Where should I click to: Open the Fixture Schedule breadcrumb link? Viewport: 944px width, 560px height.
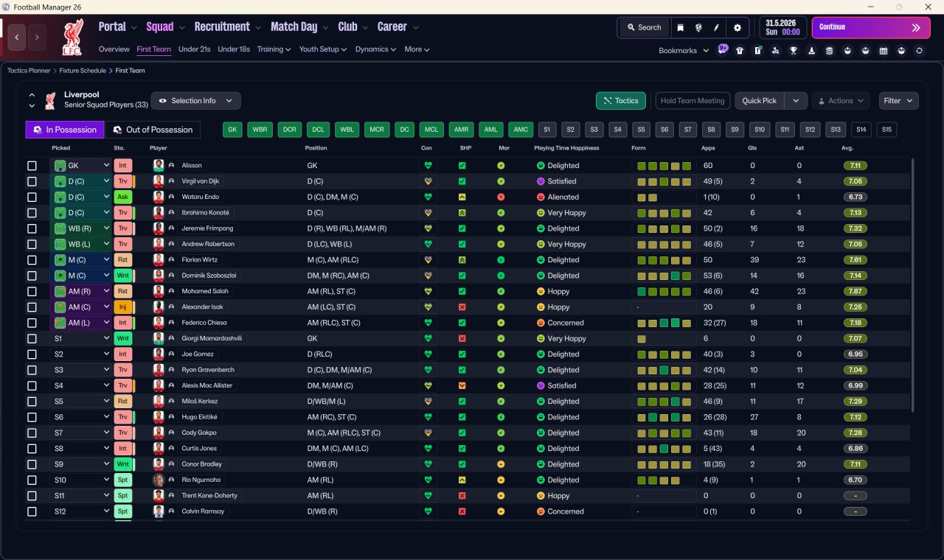pos(83,71)
